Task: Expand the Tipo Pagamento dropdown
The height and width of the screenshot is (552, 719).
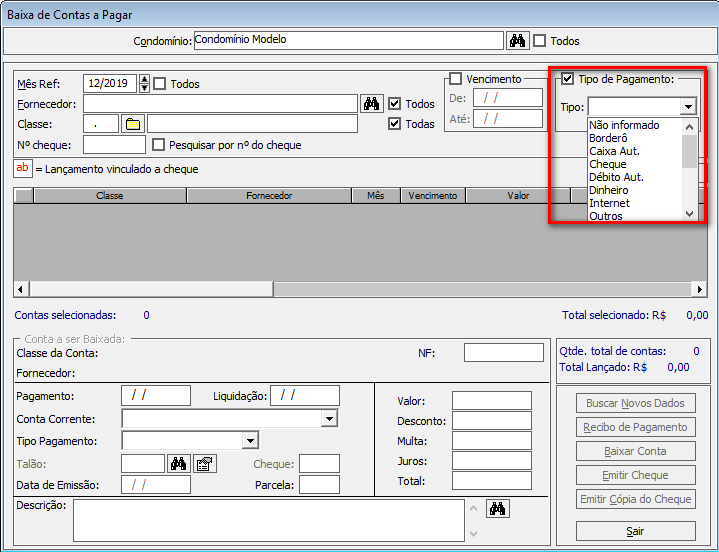Action: (250, 441)
